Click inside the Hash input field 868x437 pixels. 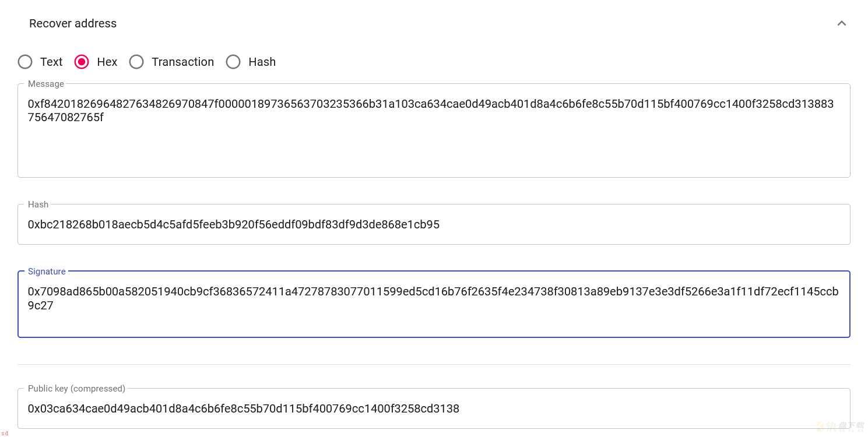click(x=434, y=224)
